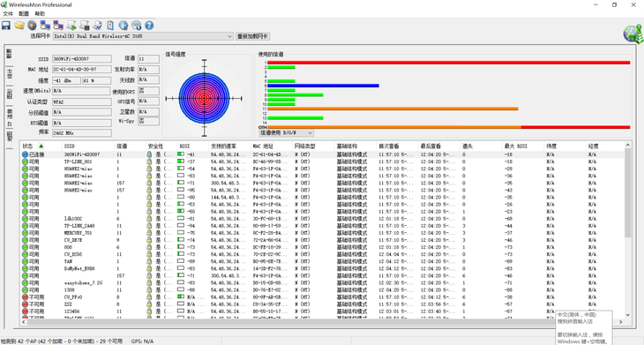Click the lock icon in the TAN row

149,261
